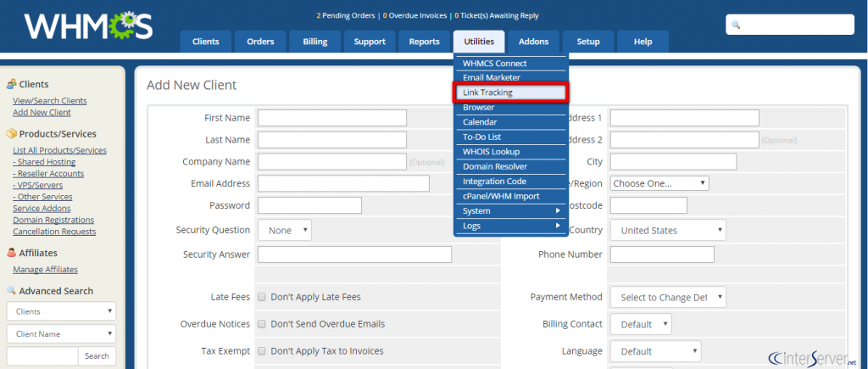Focus the First Name input field
868x369 pixels.
[332, 118]
